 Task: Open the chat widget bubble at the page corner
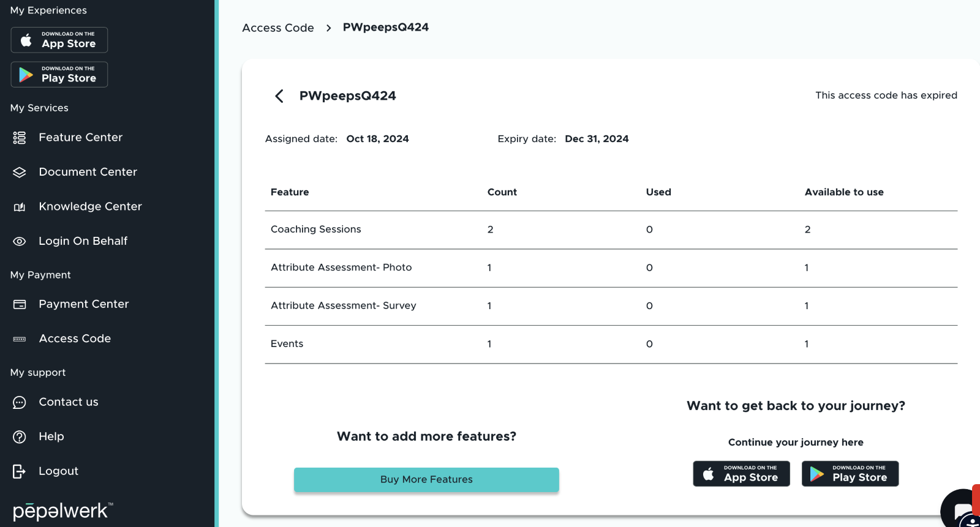coord(962,508)
